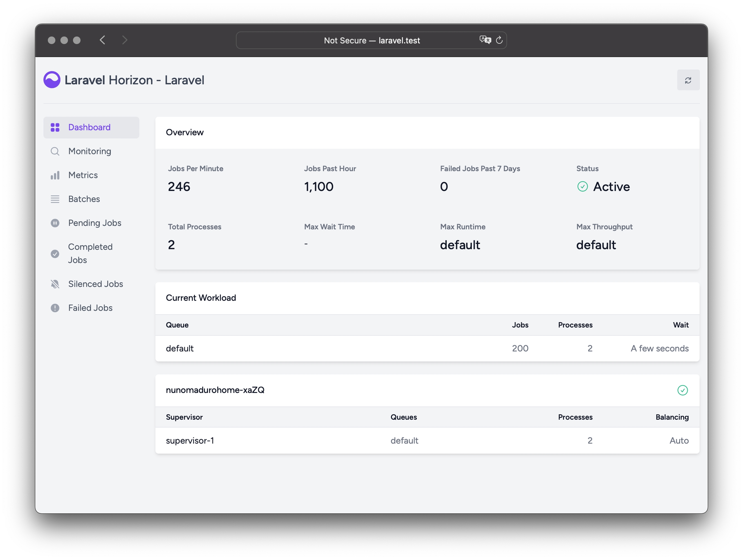Viewport: 743px width, 560px height.
Task: Click the Metrics bar chart icon
Action: tap(55, 175)
